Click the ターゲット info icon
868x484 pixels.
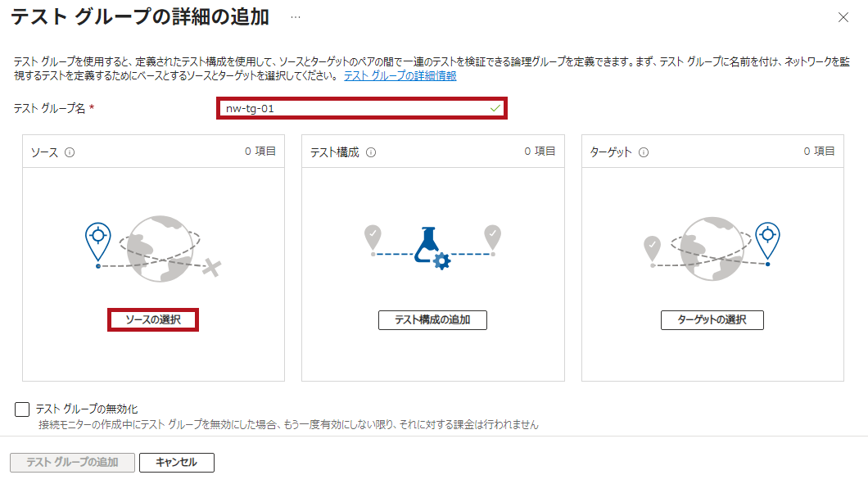tap(644, 152)
